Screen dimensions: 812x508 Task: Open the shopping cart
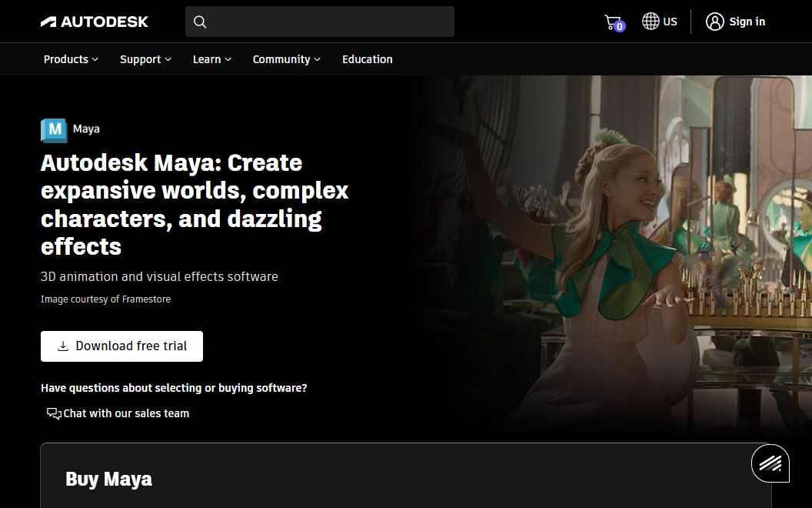click(613, 22)
